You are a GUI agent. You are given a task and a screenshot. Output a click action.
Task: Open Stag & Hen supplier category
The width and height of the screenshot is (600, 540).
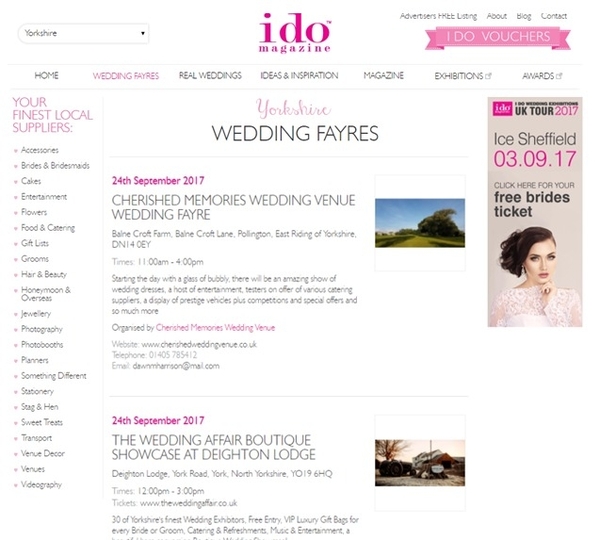pyautogui.click(x=40, y=407)
